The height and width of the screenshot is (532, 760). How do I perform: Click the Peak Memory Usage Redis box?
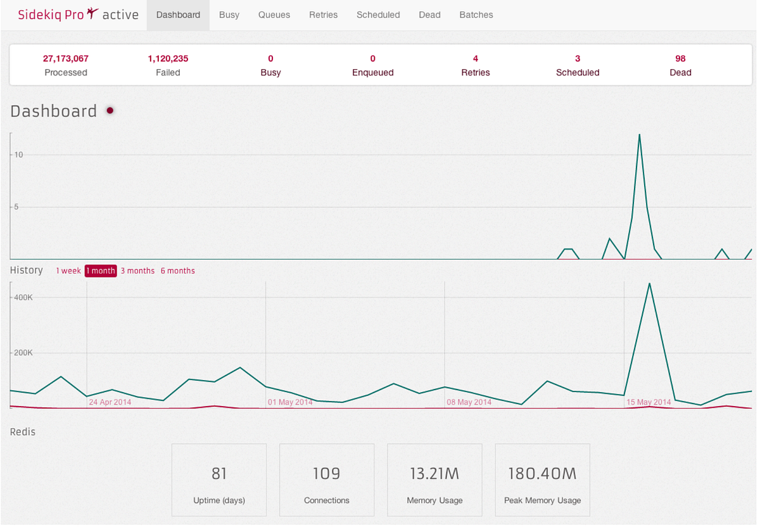(542, 479)
